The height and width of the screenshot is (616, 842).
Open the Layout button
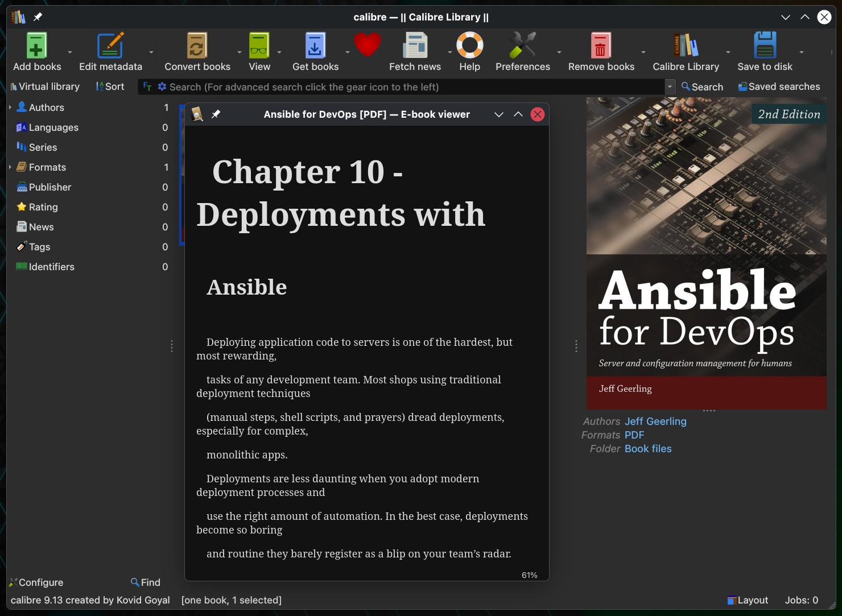748,600
